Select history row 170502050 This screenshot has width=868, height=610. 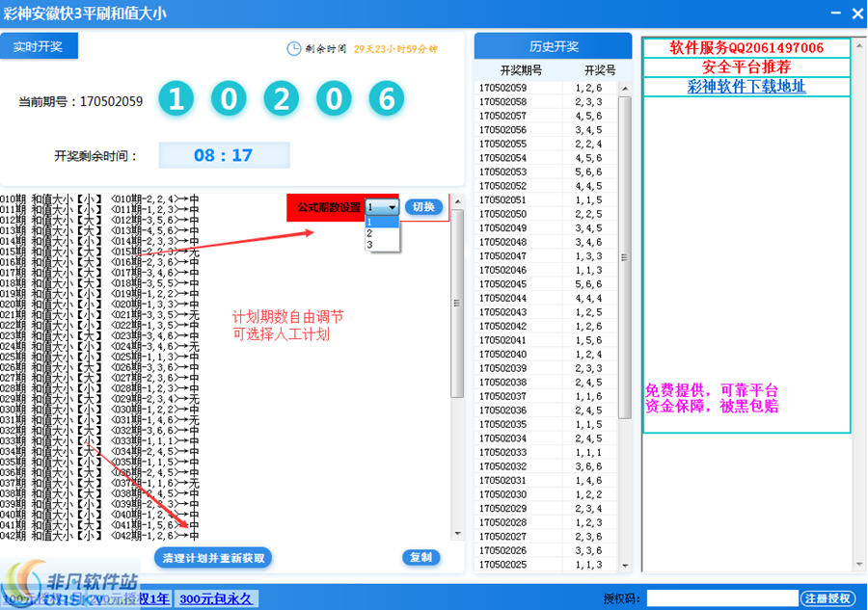click(547, 214)
